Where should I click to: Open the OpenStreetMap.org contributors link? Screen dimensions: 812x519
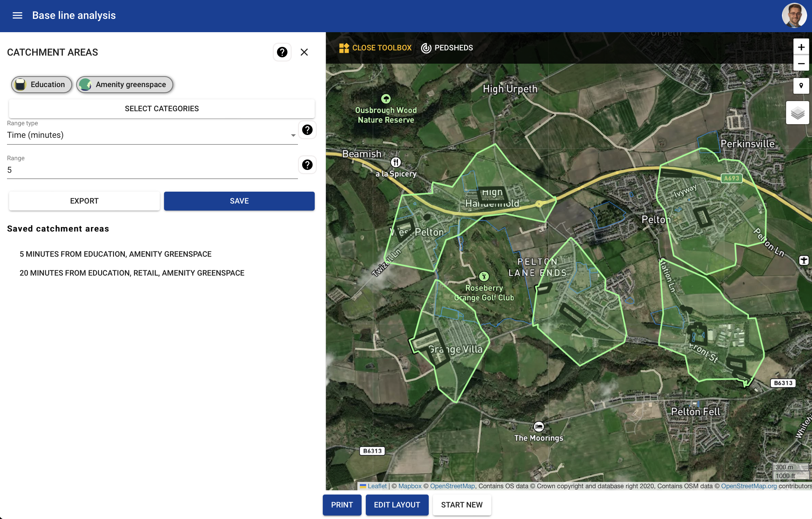tap(749, 486)
